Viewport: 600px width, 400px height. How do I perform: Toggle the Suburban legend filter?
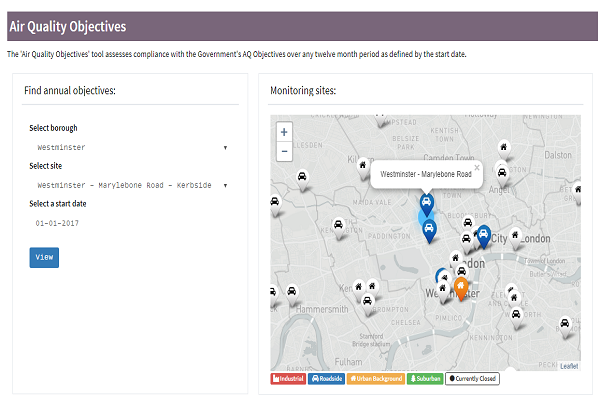point(425,379)
